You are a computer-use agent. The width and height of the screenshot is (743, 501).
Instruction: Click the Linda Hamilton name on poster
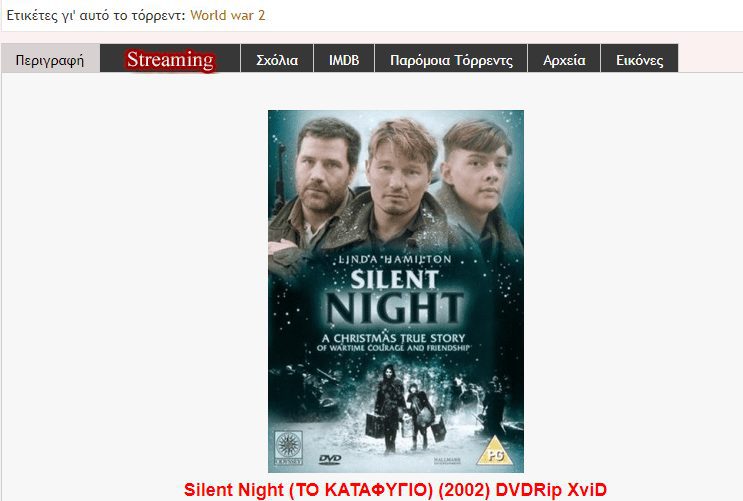[394, 259]
